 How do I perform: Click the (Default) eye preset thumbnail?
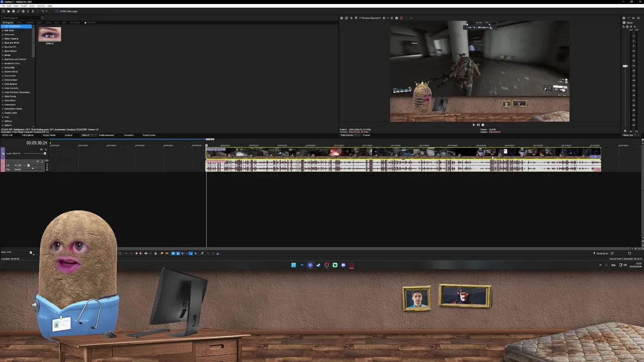(49, 35)
